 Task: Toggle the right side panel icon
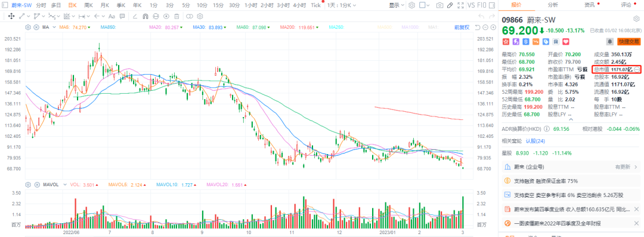[x=491, y=5]
